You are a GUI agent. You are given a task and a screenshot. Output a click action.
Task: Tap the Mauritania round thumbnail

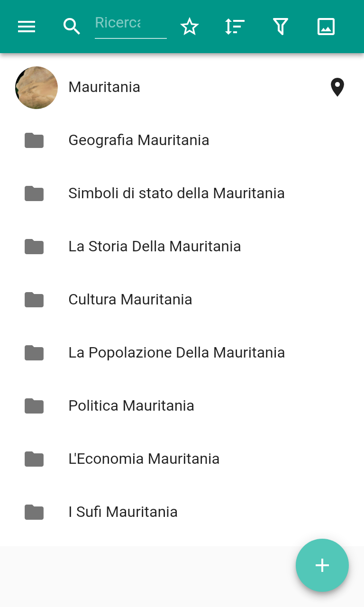pos(36,88)
